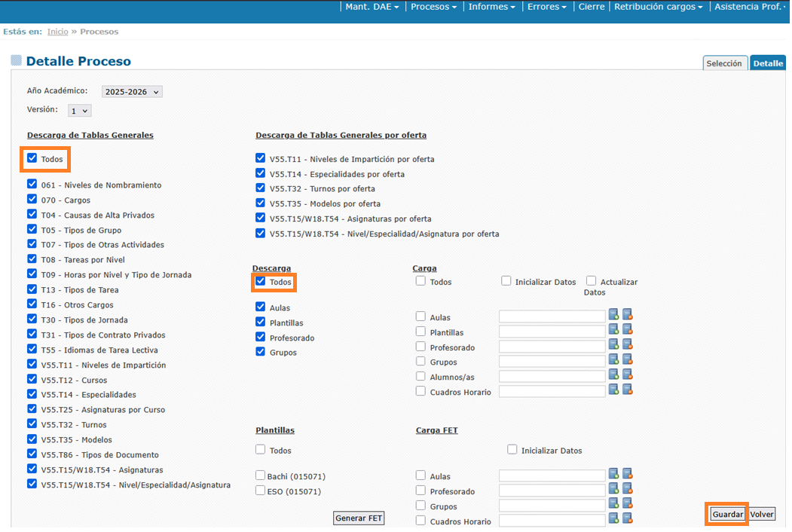The height and width of the screenshot is (532, 792).
Task: Click the Generar FET button
Action: [359, 518]
